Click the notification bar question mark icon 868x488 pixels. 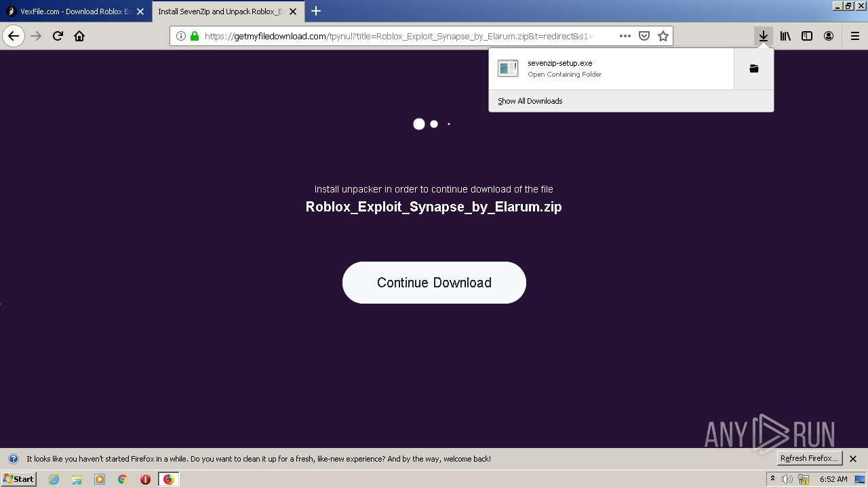point(13,459)
